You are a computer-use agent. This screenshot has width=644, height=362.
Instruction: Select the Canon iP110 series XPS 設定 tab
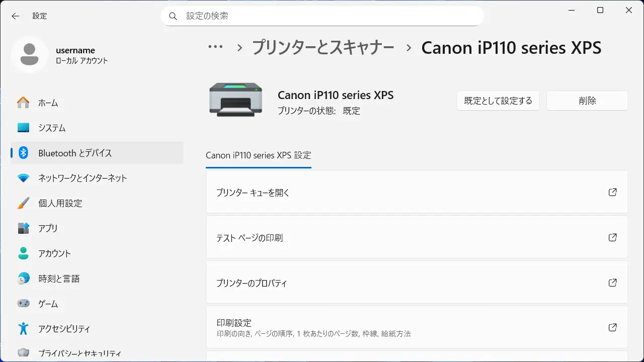259,155
